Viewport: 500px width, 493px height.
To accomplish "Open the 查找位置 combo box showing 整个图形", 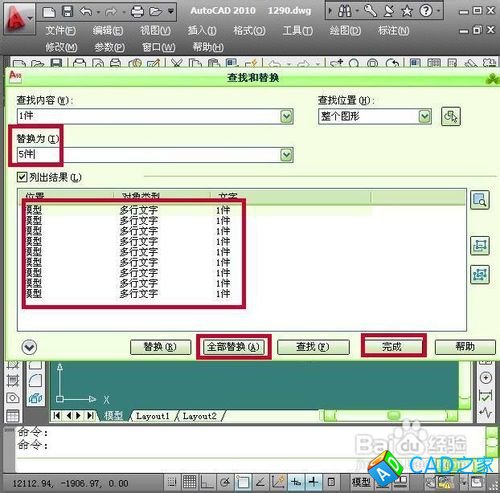I will tap(375, 116).
